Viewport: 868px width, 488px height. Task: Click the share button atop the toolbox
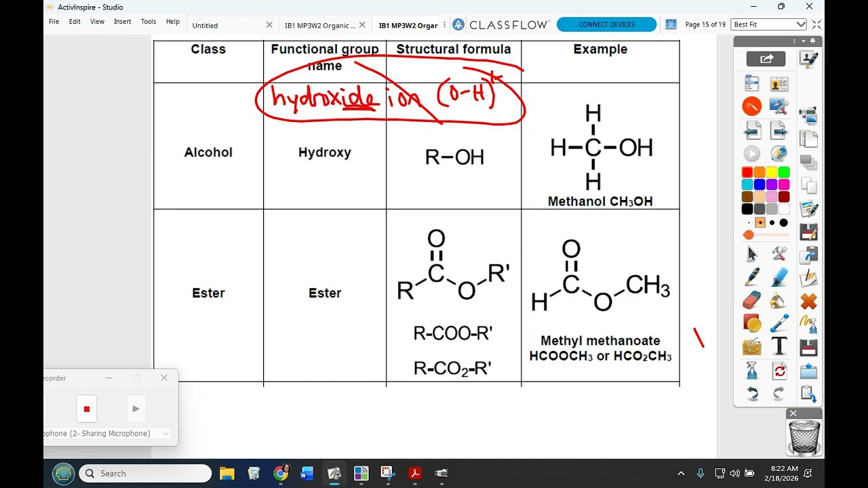click(x=766, y=59)
